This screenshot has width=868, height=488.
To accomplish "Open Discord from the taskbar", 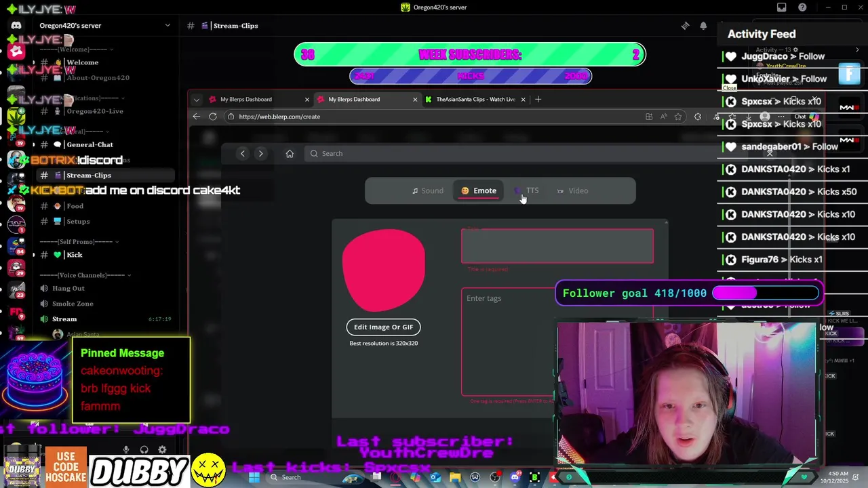I will click(515, 478).
